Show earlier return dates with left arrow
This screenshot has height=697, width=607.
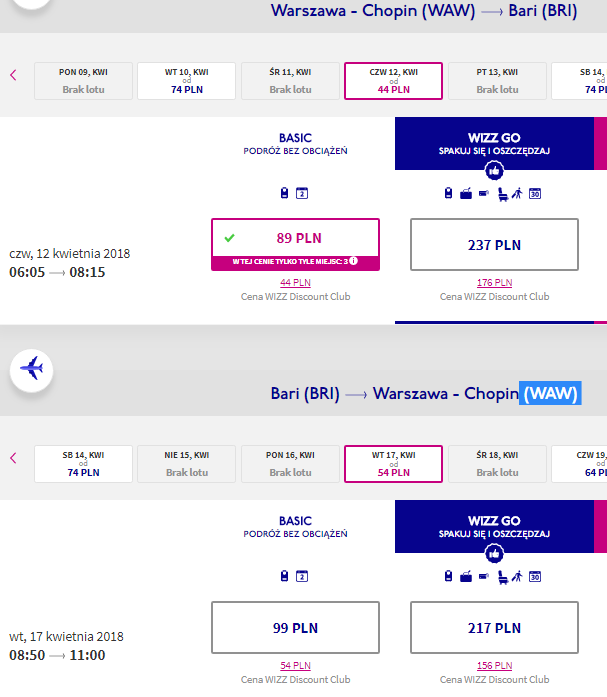click(x=13, y=458)
